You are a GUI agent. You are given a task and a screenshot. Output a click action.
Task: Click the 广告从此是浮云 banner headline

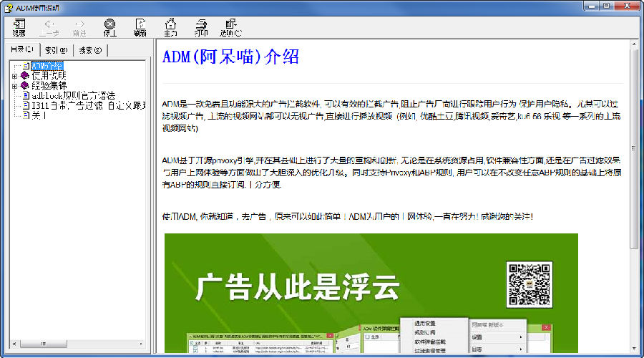(x=298, y=286)
